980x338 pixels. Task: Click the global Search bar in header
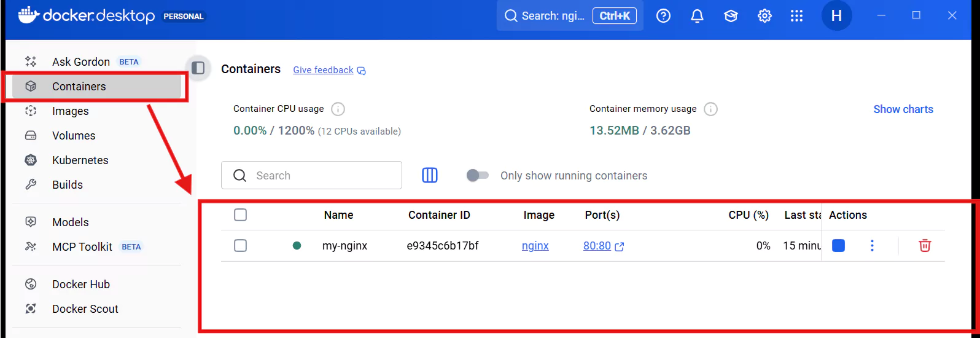pos(570,16)
